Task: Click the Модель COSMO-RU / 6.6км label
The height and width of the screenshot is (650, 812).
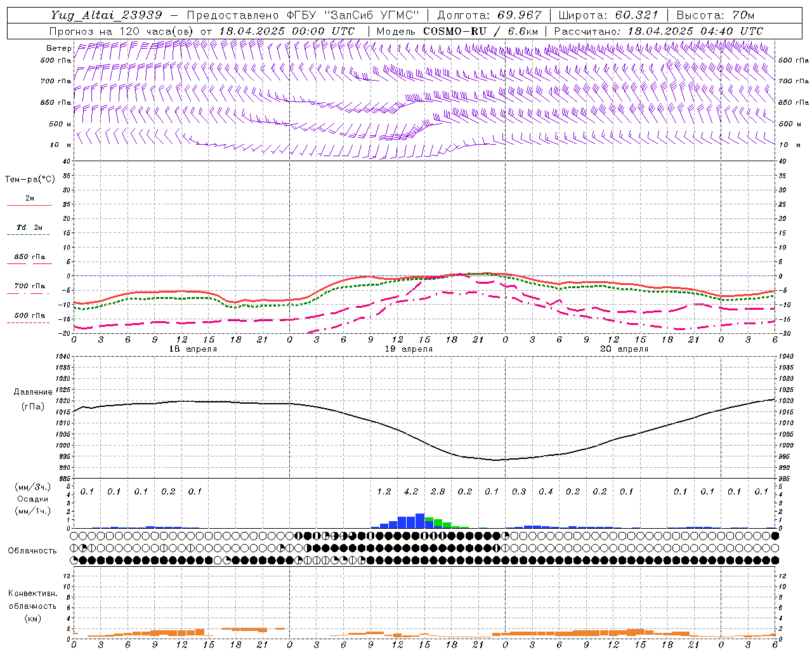Action: point(457,31)
